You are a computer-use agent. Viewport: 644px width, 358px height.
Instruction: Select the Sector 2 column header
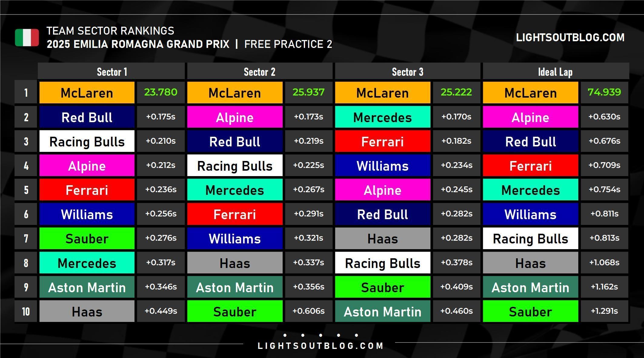click(260, 72)
